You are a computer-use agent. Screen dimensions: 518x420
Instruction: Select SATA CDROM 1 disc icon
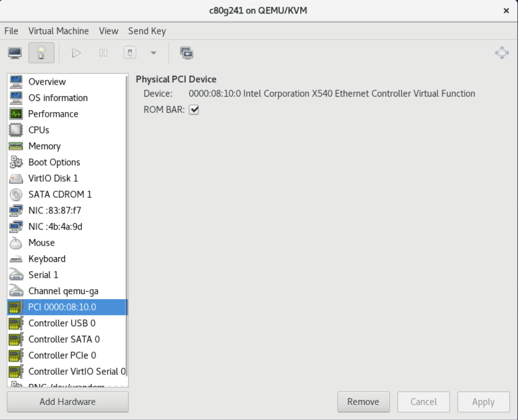click(16, 194)
